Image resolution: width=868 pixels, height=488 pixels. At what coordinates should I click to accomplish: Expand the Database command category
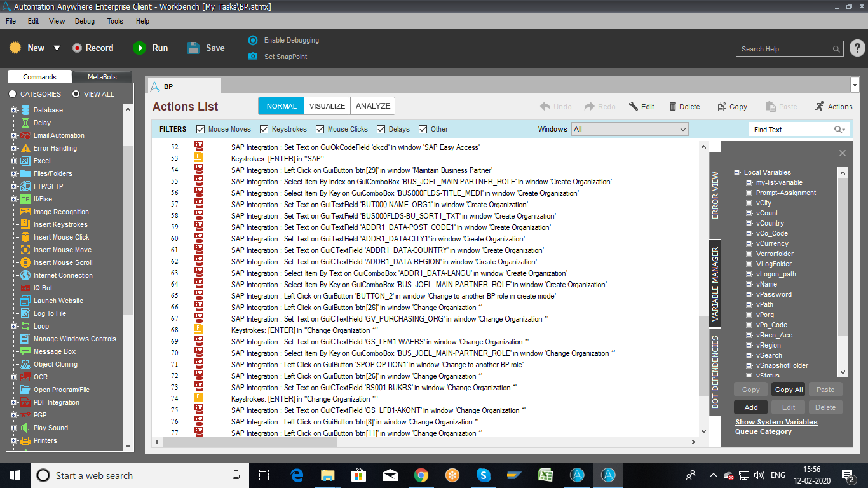pos(13,110)
